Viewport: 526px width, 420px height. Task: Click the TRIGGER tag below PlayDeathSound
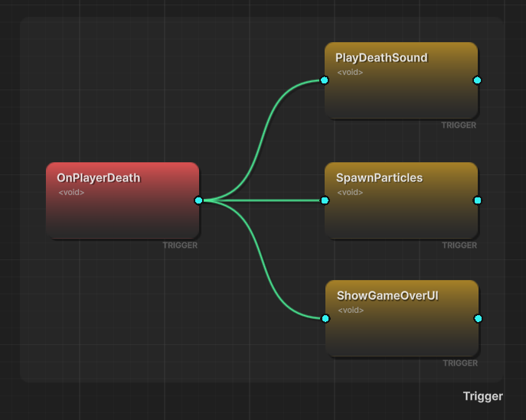tap(459, 125)
